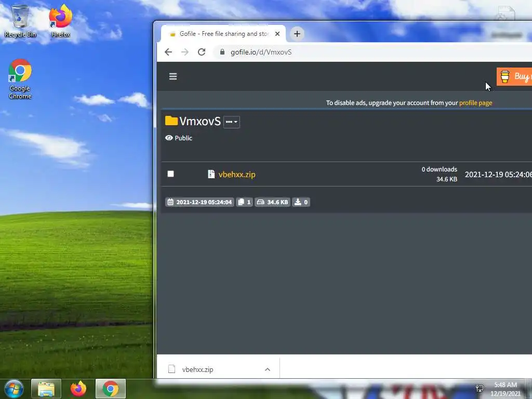The height and width of the screenshot is (399, 532).
Task: Open a new Chrome tab
Action: click(297, 34)
